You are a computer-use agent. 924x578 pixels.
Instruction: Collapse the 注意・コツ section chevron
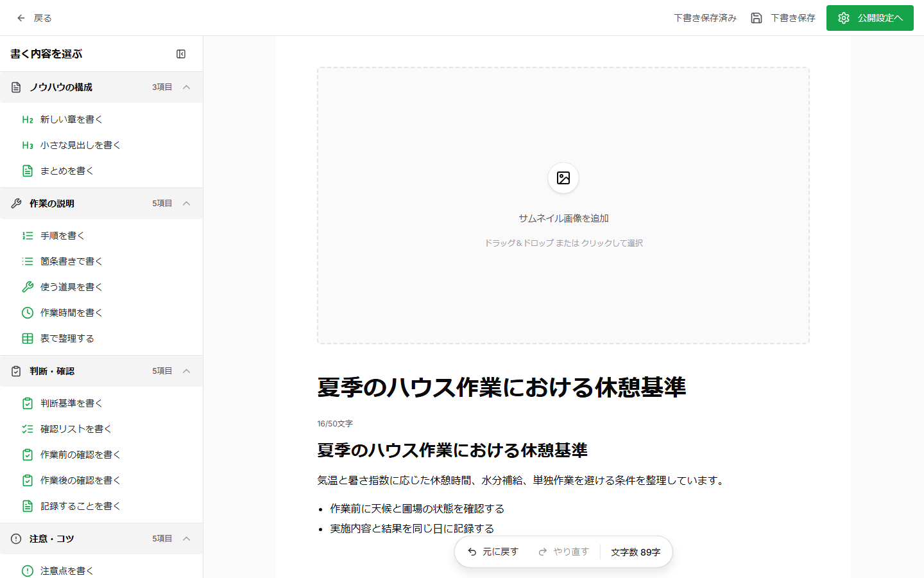tap(187, 539)
